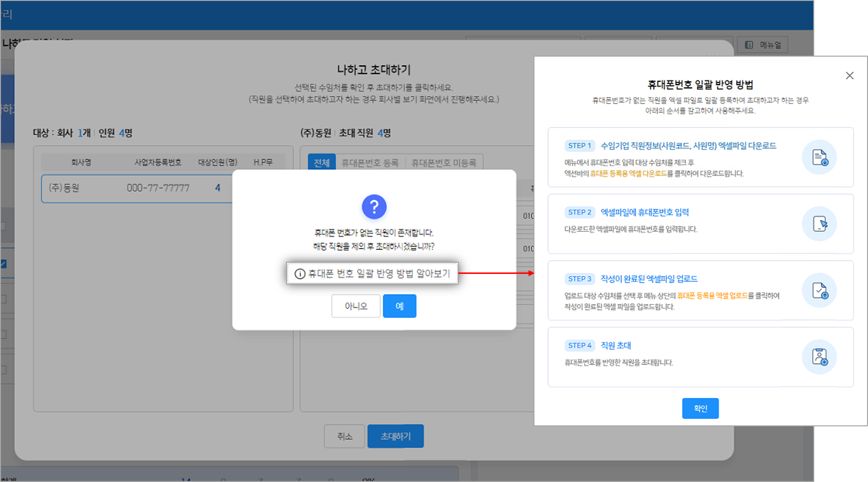Image resolution: width=868 pixels, height=482 pixels.
Task: Click the 메뉴얼 book icon
Action: [x=749, y=45]
